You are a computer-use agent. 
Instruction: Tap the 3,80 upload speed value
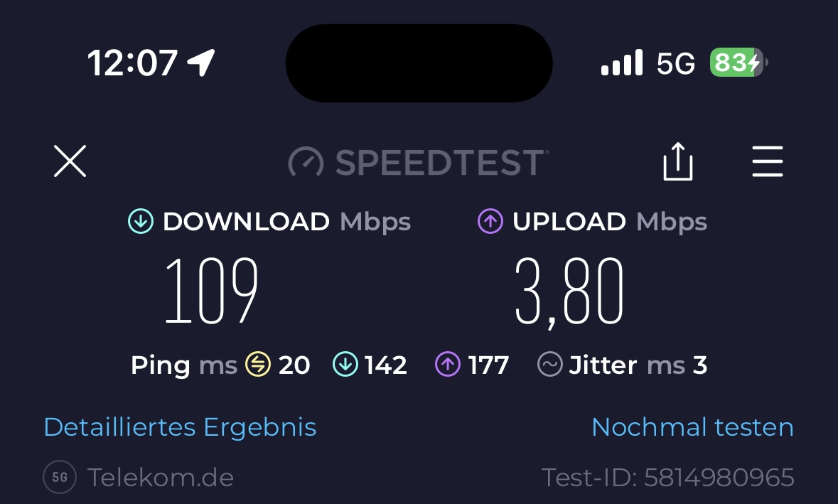click(569, 292)
